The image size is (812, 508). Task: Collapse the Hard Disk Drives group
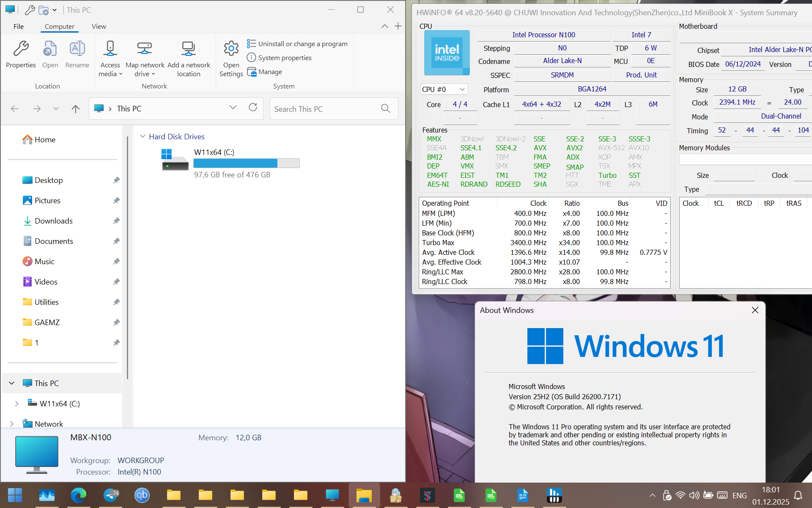click(143, 136)
